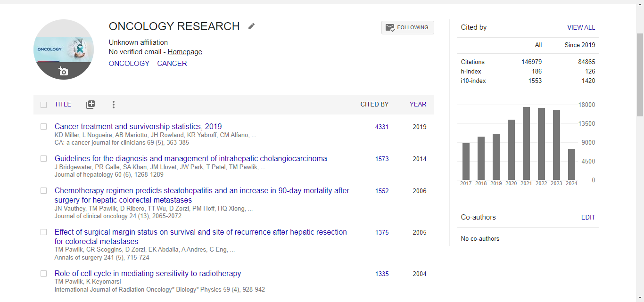Open VIEW ALL citations link
The height and width of the screenshot is (302, 644).
[581, 27]
